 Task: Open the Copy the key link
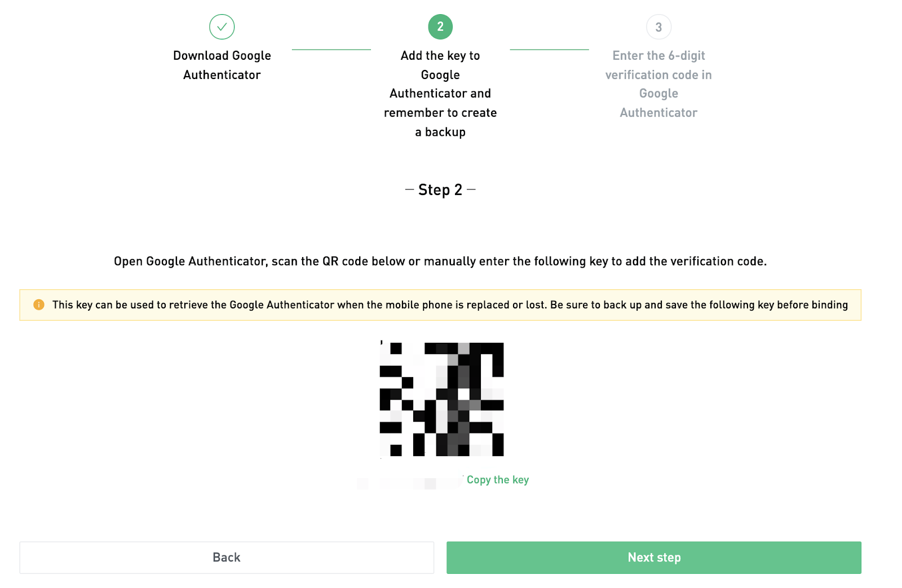498,480
